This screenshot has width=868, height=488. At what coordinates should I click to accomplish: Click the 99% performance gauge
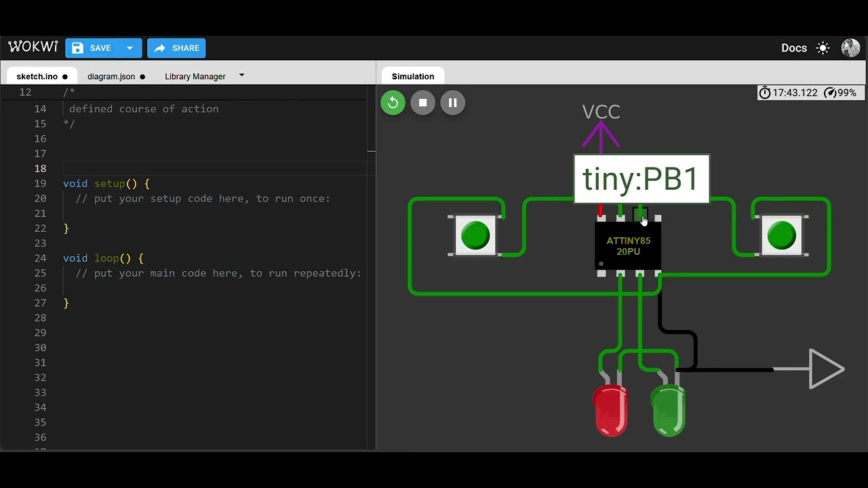pos(840,93)
